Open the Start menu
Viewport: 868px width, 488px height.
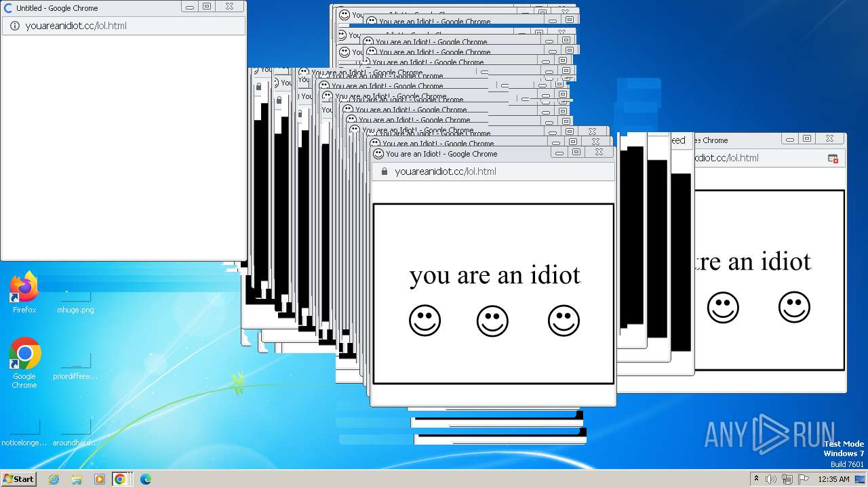(18, 479)
